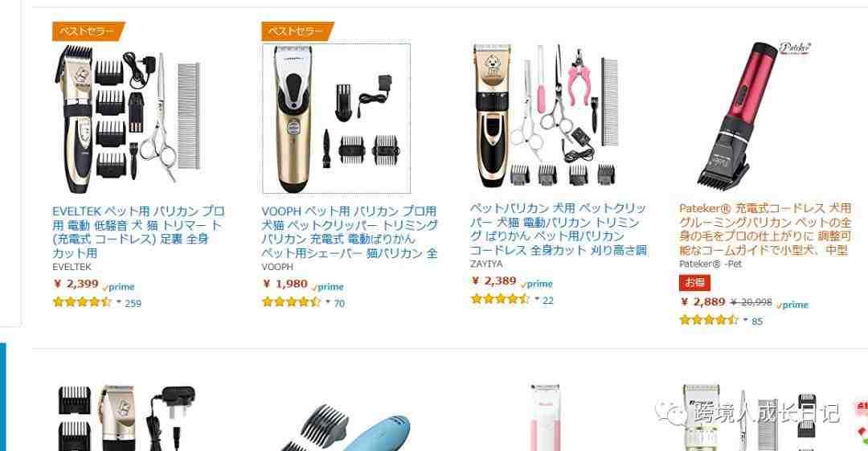The image size is (868, 451).
Task: Open the Pateker cordless clipper title link
Action: pyautogui.click(x=765, y=229)
